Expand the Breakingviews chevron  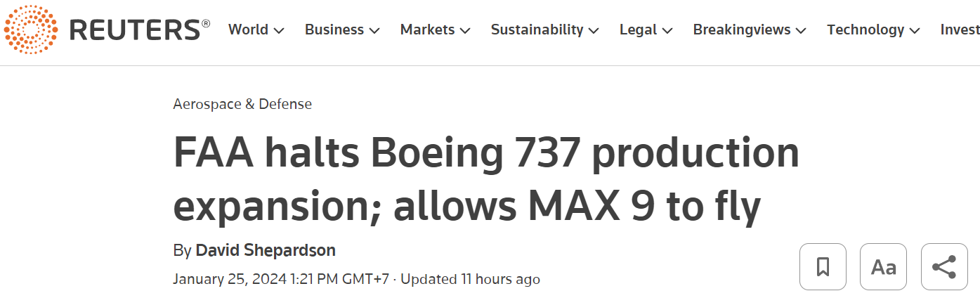[x=801, y=30]
